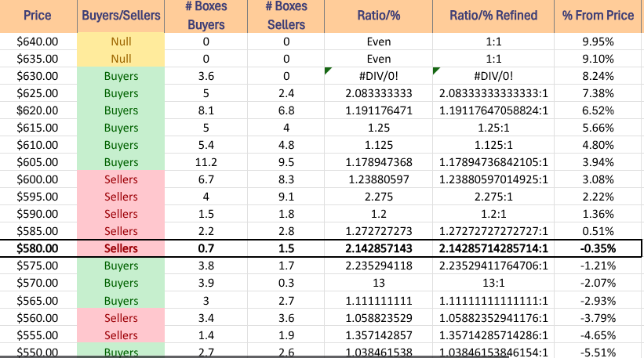Click the # Boxes Buyers header cell
Image resolution: width=644 pixels, height=358 pixels.
[x=206, y=16]
